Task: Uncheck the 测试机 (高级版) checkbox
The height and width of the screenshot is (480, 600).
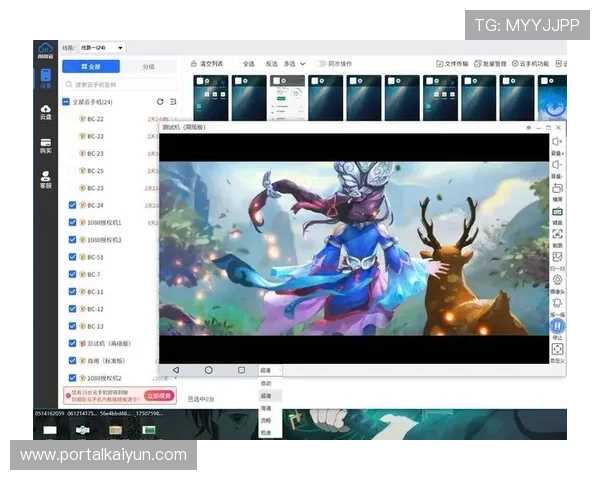Action: tap(72, 343)
